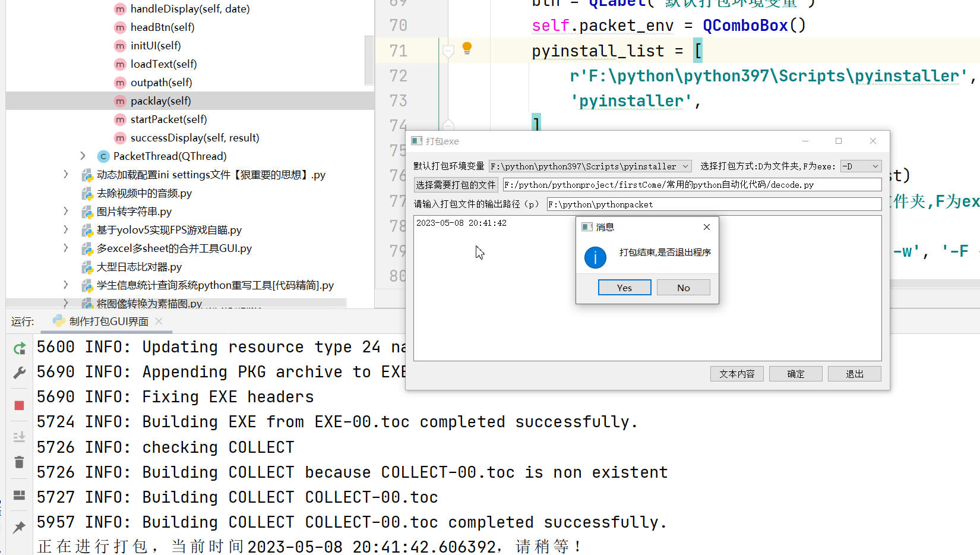
Task: Open the 默认打包环境变量 combo box
Action: pos(590,166)
